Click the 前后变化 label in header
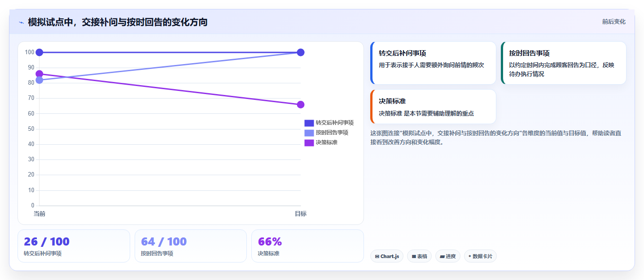 [x=613, y=22]
